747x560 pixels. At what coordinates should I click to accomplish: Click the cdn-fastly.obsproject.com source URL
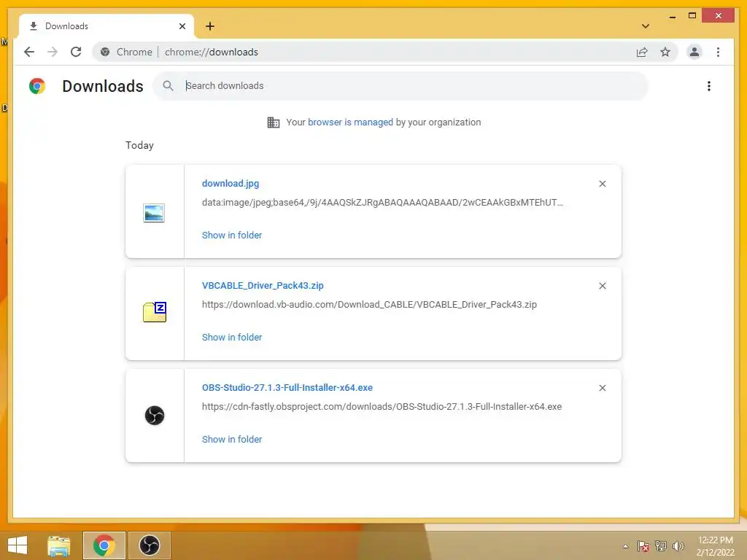coord(382,407)
